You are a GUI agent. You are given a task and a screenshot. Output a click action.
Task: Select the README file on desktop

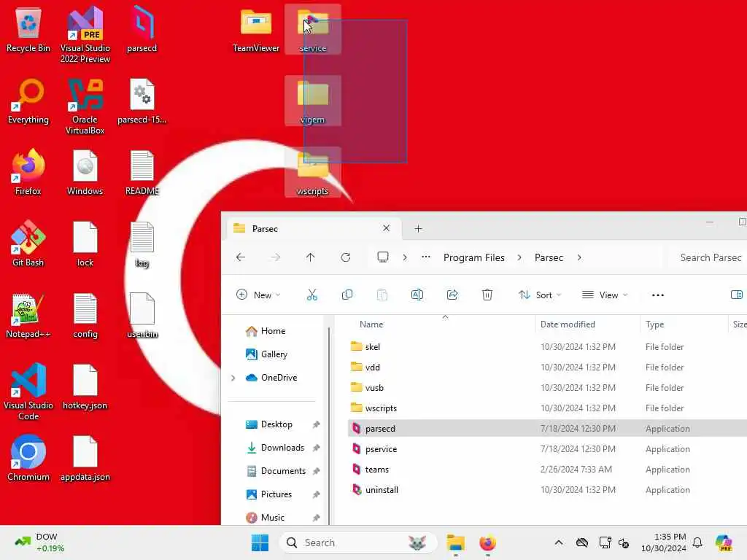click(142, 172)
